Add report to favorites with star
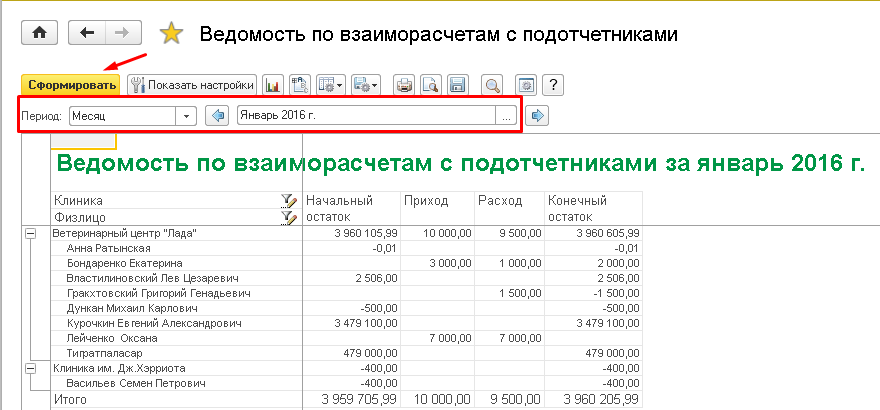 click(x=172, y=34)
